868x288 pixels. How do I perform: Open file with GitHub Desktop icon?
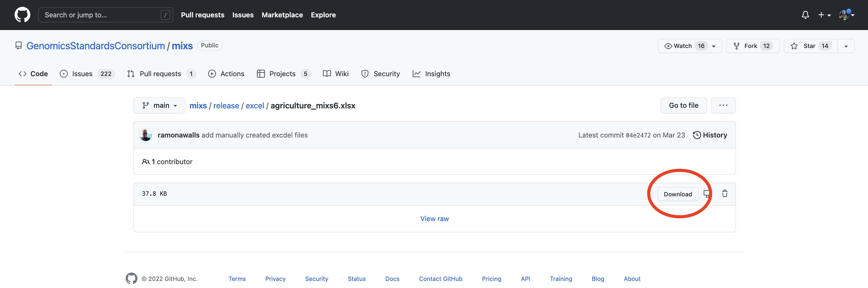[707, 194]
